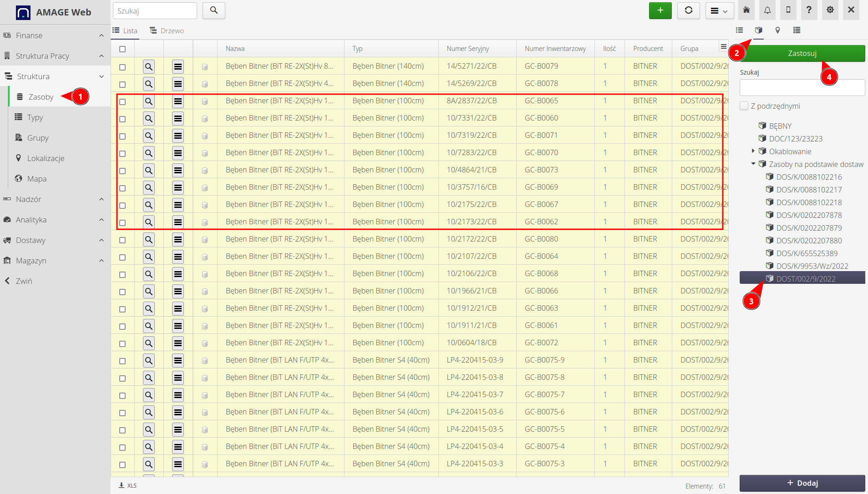The image size is (868, 494).
Task: Open the help question mark icon
Action: click(x=809, y=10)
